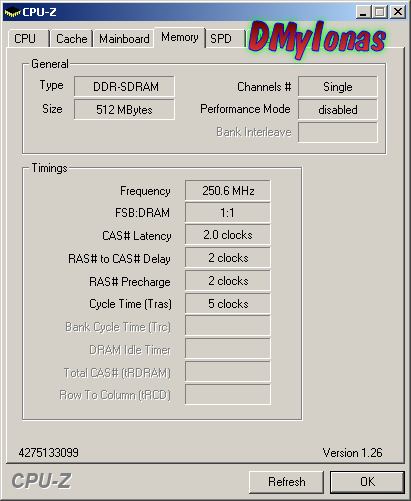Click the Size label
The image size is (411, 501).
[52, 109]
